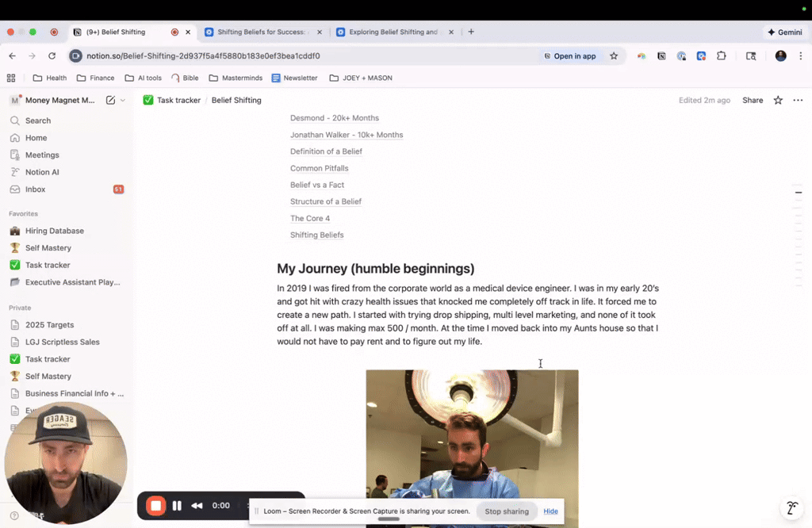Expand the workspace switcher chevron
812x528 pixels.
point(123,101)
